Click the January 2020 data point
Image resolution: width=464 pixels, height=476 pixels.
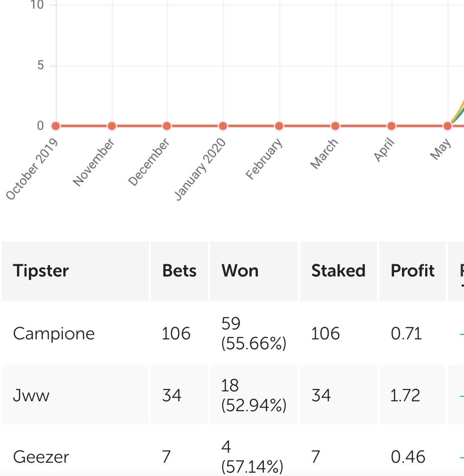pyautogui.click(x=223, y=126)
